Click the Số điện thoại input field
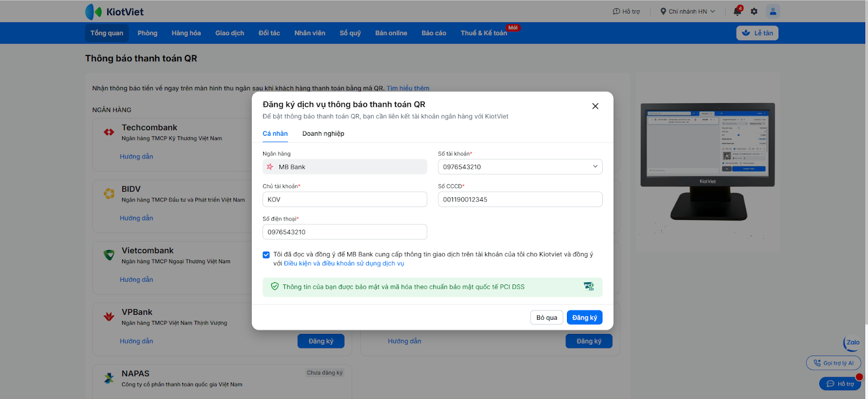868x399 pixels. tap(345, 232)
